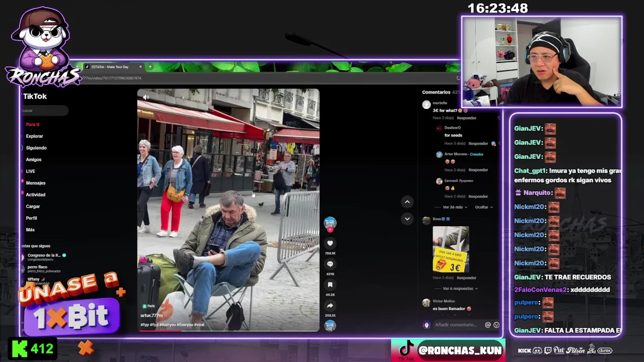The height and width of the screenshot is (362, 644).
Task: Open Para ti feed
Action: pos(33,124)
